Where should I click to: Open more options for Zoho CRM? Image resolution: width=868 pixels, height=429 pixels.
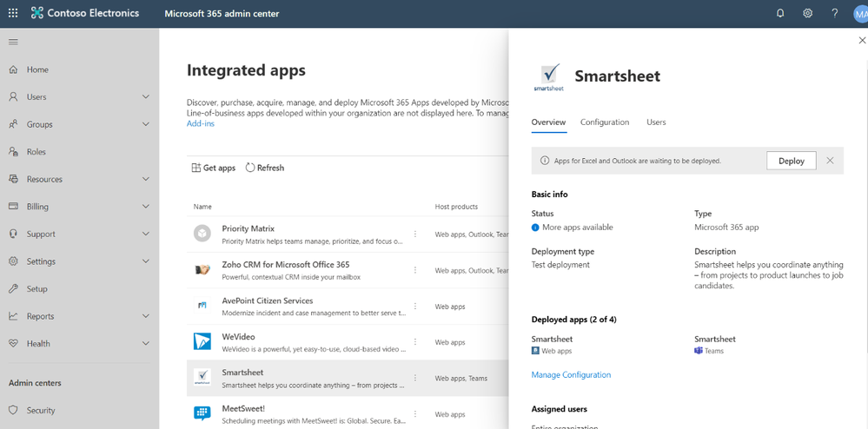click(x=415, y=269)
